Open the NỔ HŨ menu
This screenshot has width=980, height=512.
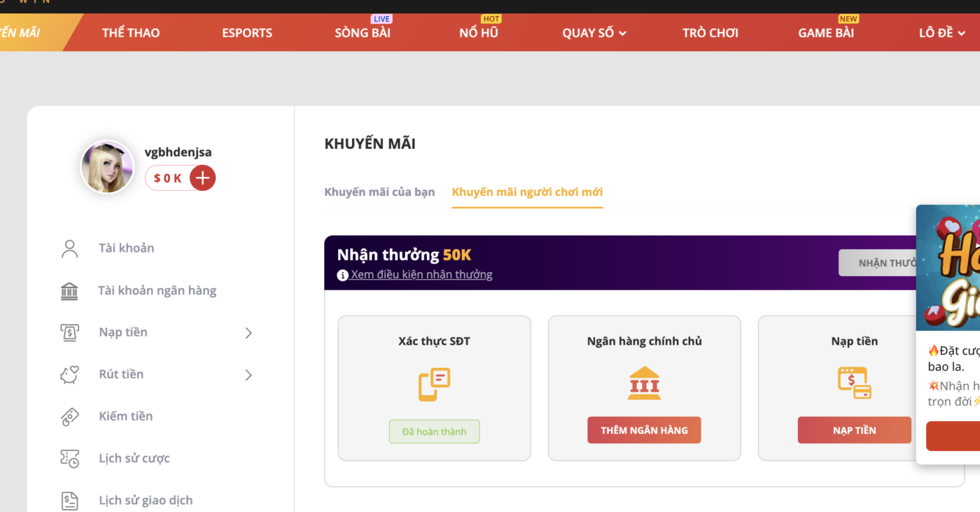coord(479,33)
